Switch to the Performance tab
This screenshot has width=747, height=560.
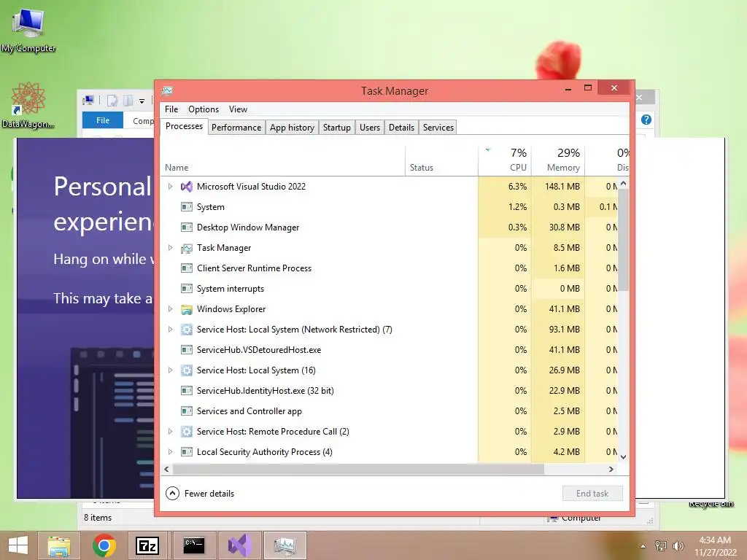click(236, 127)
